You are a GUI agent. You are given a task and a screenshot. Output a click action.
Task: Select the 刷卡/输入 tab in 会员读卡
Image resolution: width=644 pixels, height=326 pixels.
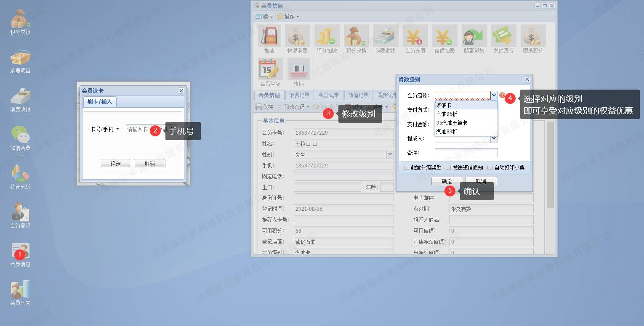coord(100,101)
